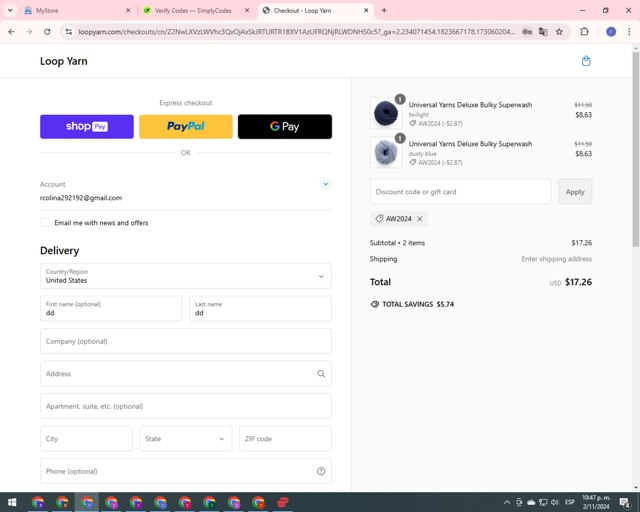Image resolution: width=640 pixels, height=512 pixels.
Task: Expand the Account chevron
Action: (x=325, y=184)
